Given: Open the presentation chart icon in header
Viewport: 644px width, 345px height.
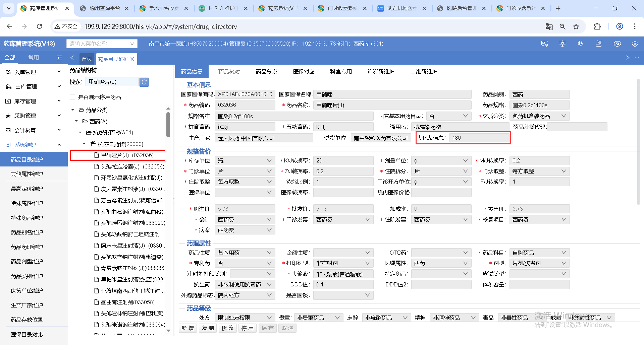Looking at the screenshot, I should coord(562,44).
